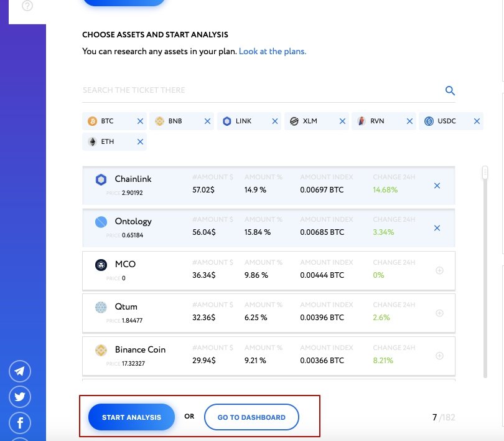Image resolution: width=504 pixels, height=441 pixels.
Task: Click MCO amount percent 9.86 %
Action: [x=256, y=275]
